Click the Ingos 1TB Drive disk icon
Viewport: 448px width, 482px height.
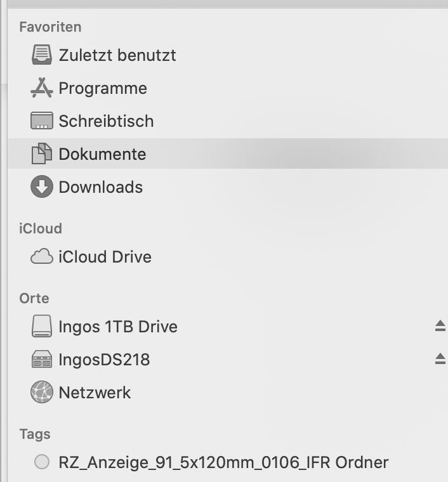tap(42, 327)
